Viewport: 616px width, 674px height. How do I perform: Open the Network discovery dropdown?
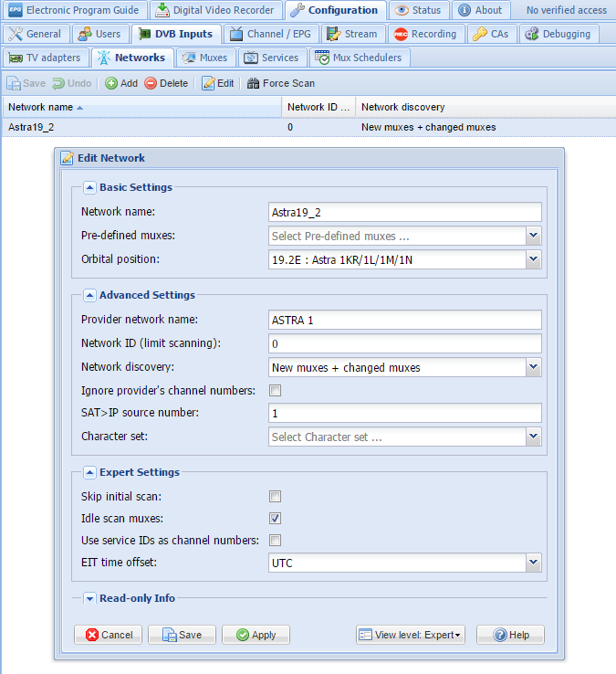[534, 367]
